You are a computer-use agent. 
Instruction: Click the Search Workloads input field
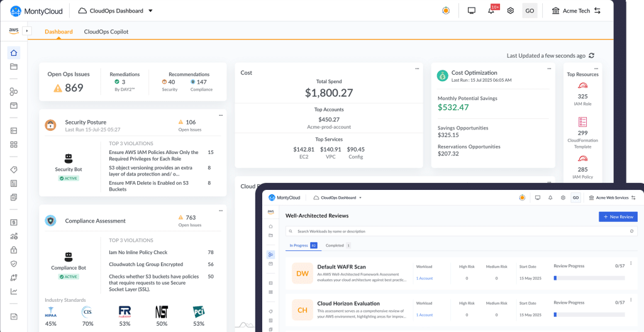(459, 231)
